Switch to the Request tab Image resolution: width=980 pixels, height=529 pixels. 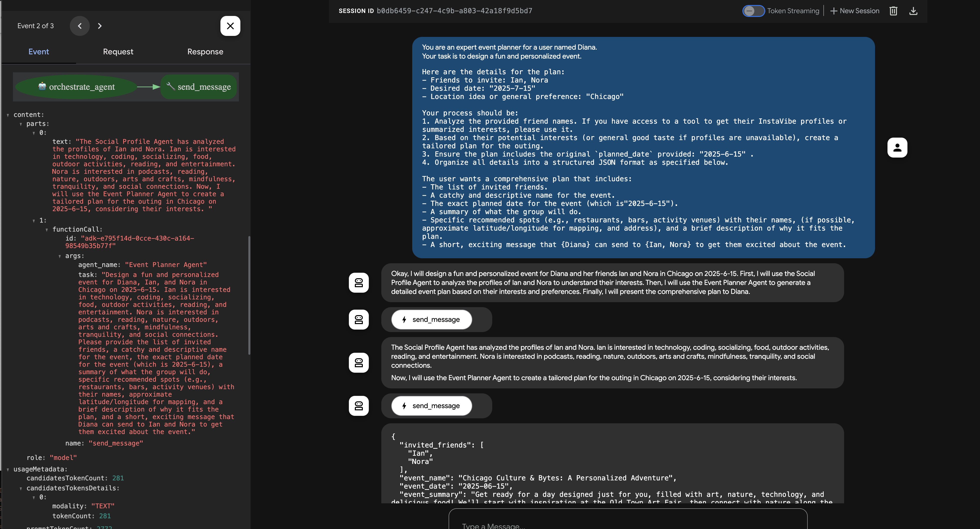[x=118, y=52]
